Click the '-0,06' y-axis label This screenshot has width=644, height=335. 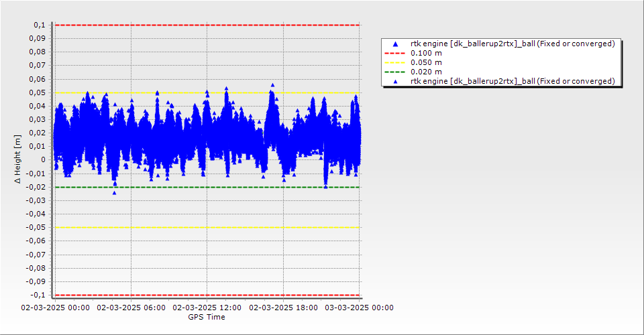point(36,241)
